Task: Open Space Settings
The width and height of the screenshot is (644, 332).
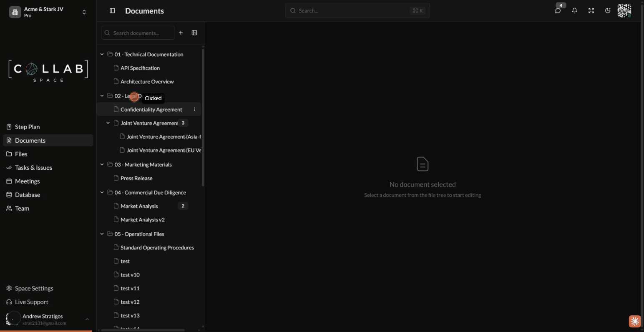Action: [34, 288]
